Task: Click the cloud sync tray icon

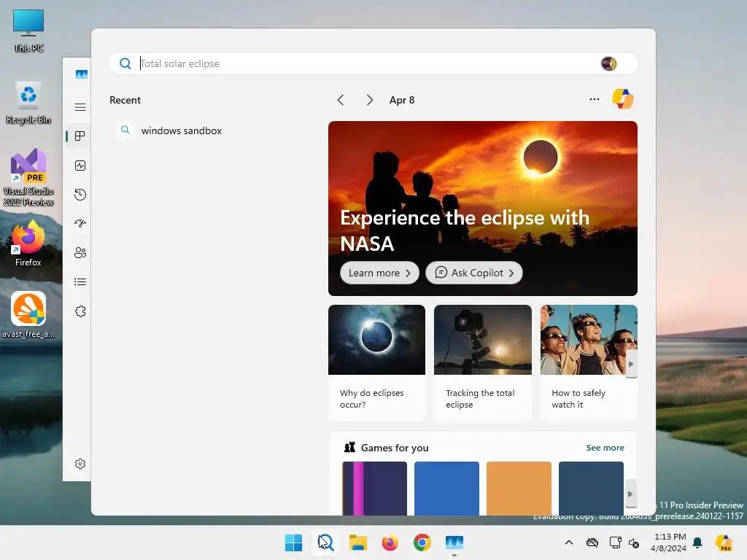Action: pyautogui.click(x=592, y=542)
